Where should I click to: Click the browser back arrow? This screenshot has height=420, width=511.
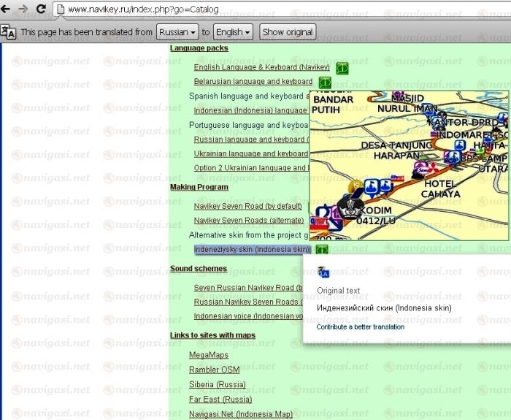tap(7, 9)
